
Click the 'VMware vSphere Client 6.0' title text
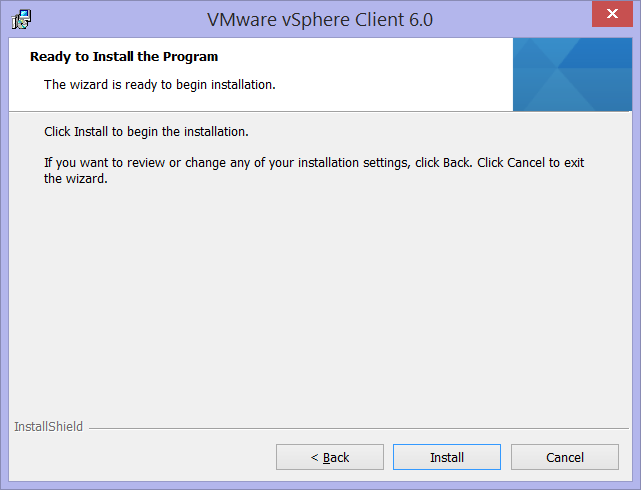click(320, 20)
